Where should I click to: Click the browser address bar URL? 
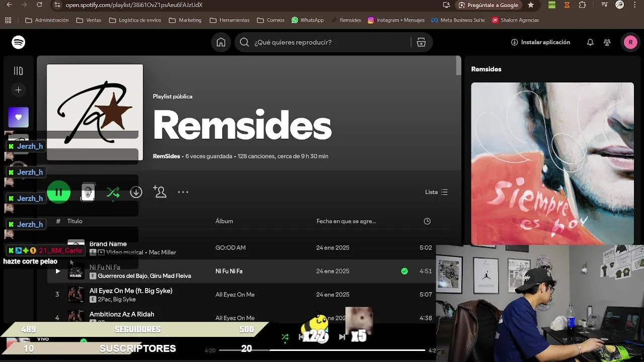point(134,5)
